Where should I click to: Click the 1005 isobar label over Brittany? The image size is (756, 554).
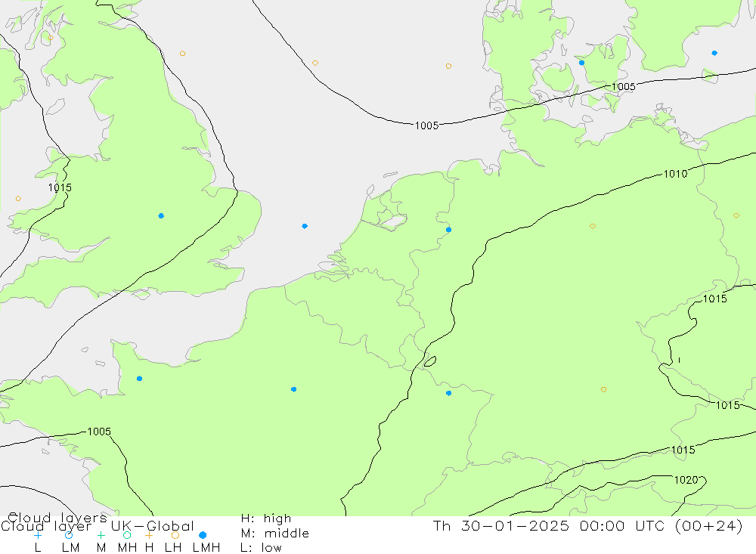tap(99, 432)
